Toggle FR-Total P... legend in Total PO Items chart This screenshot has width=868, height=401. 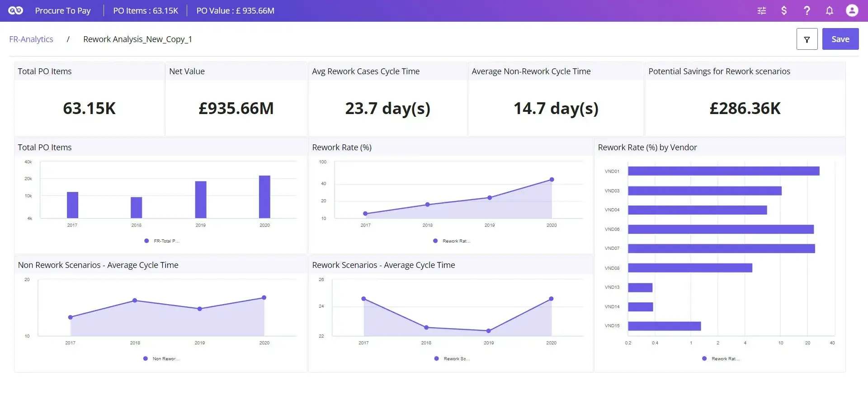pyautogui.click(x=162, y=241)
